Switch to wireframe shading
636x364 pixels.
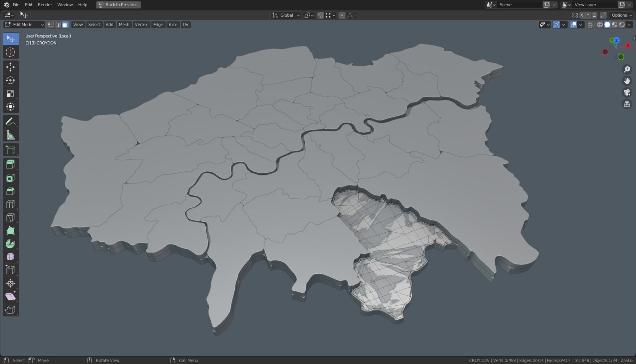tap(600, 25)
